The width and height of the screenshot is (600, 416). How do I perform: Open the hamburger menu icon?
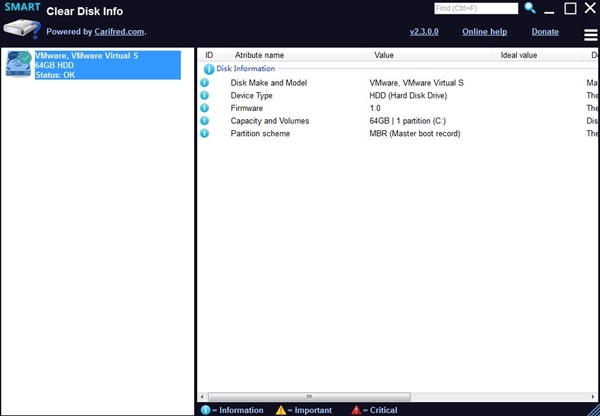pos(590,35)
